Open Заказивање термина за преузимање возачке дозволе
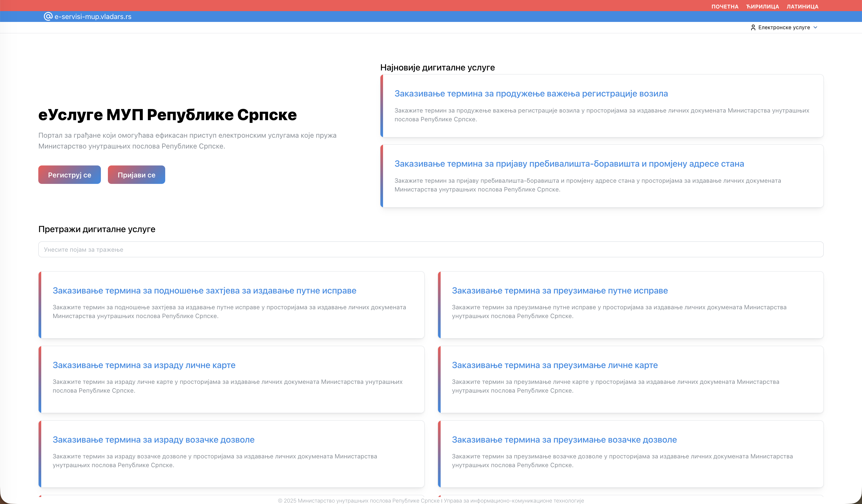The width and height of the screenshot is (862, 504). tap(564, 439)
